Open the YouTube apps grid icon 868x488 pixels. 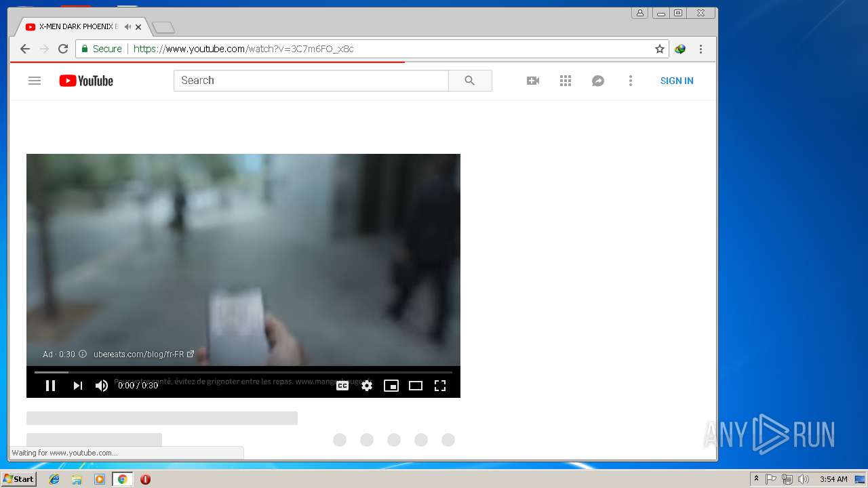point(566,81)
